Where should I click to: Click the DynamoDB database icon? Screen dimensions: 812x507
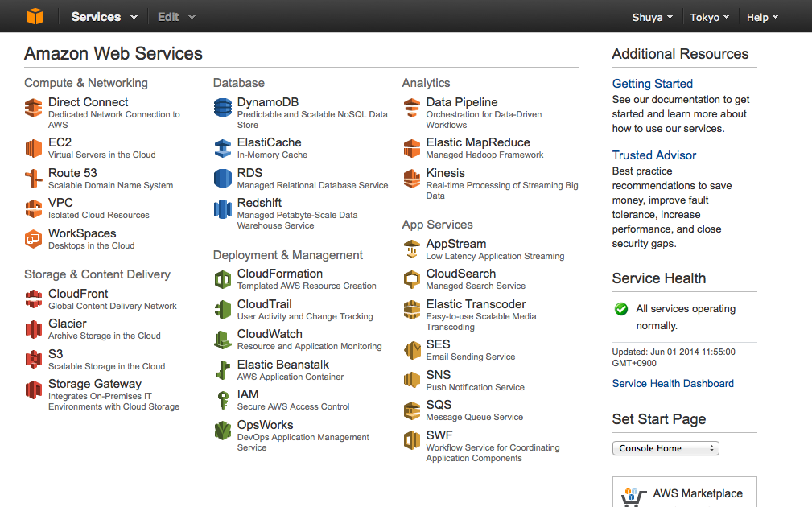pyautogui.click(x=223, y=108)
